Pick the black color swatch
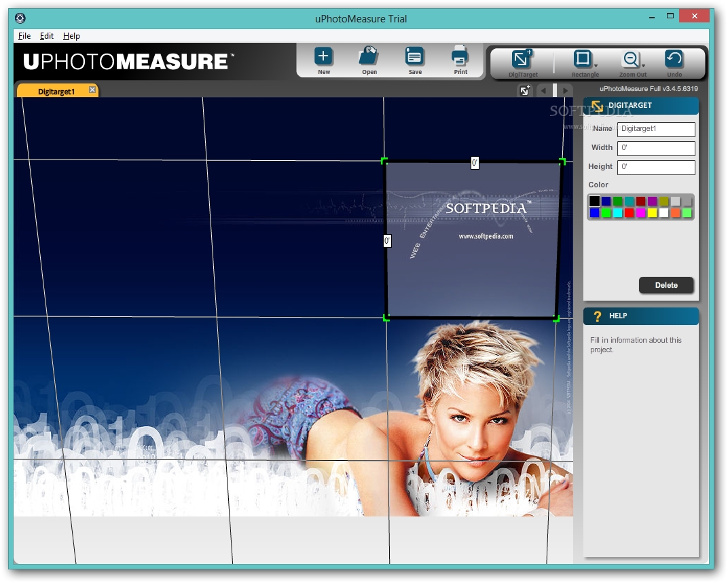The width and height of the screenshot is (728, 583). (x=594, y=201)
